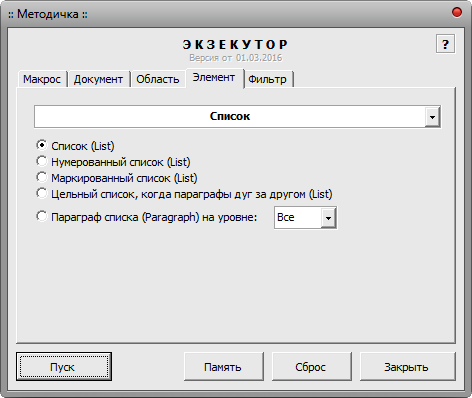Open help with the question mark button
This screenshot has width=472, height=398.
[445, 44]
